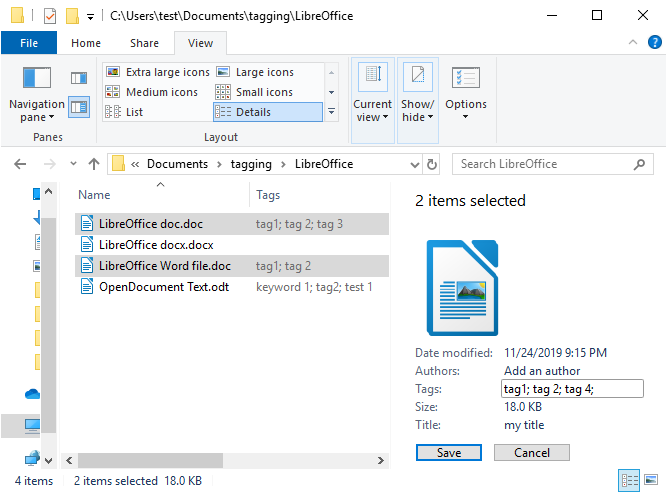This screenshot has width=667, height=493.
Task: Sort by the Tags column header
Action: tap(268, 195)
